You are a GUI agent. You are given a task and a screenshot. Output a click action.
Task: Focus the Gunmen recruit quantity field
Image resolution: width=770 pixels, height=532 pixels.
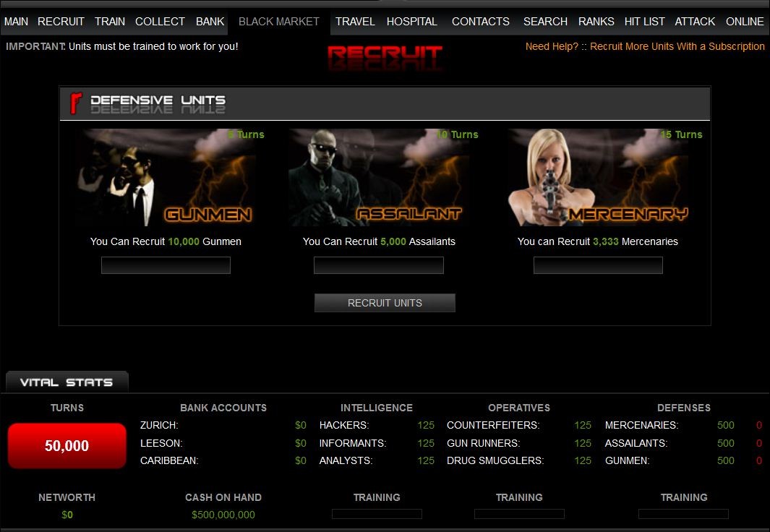(x=166, y=265)
